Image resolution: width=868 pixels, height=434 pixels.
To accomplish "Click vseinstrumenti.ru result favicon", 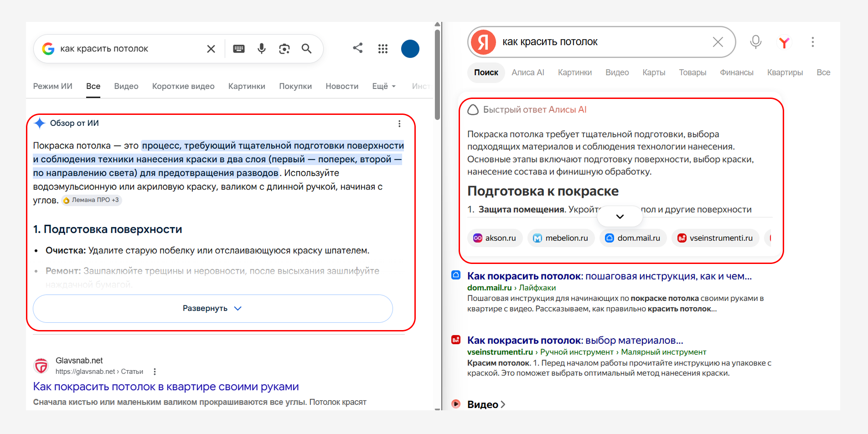I will tap(456, 339).
